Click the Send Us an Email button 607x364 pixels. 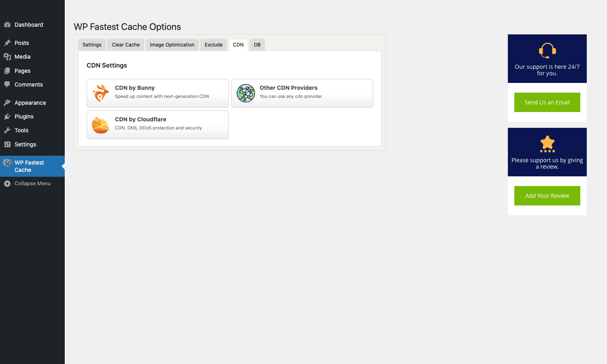coord(547,102)
